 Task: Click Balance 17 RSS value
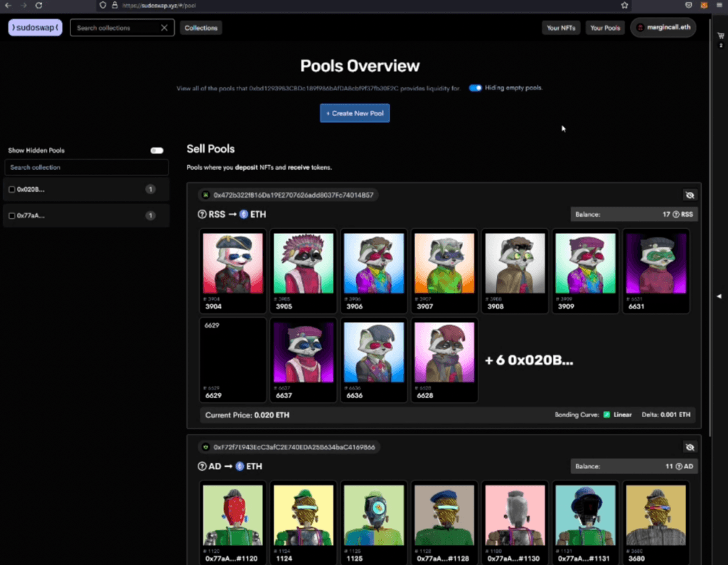[x=678, y=215]
